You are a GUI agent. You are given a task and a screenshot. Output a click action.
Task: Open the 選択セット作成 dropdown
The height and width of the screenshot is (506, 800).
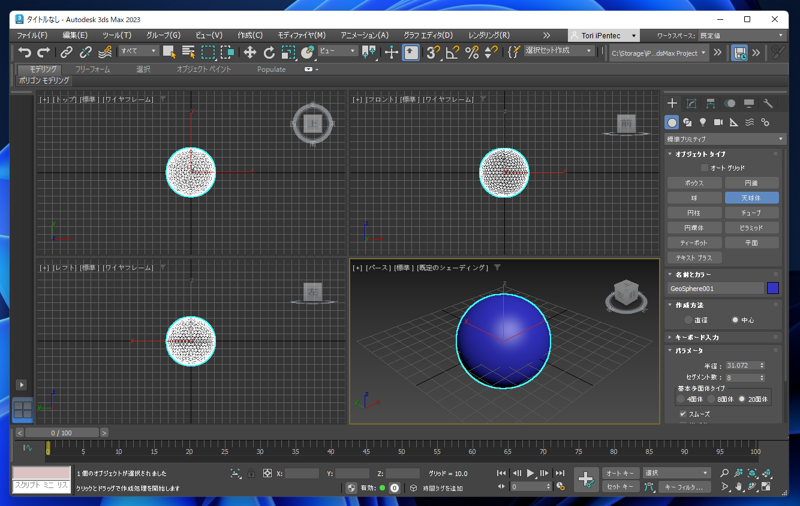coord(559,50)
